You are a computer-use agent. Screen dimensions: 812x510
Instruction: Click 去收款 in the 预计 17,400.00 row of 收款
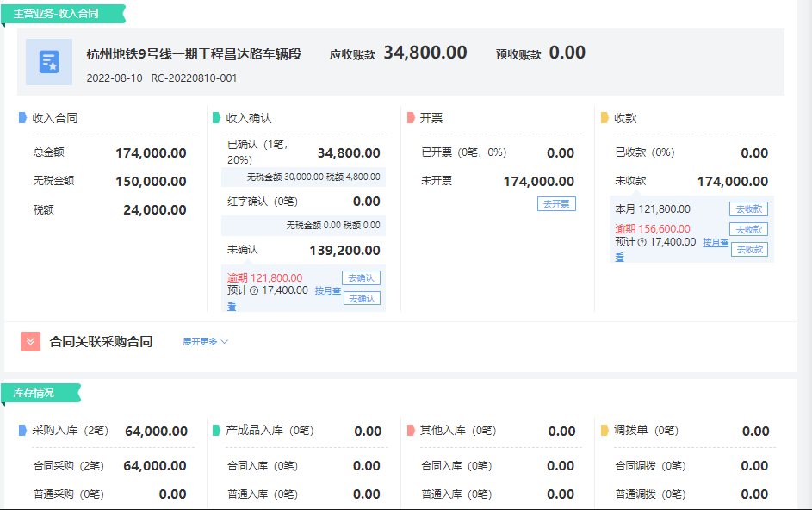click(749, 249)
